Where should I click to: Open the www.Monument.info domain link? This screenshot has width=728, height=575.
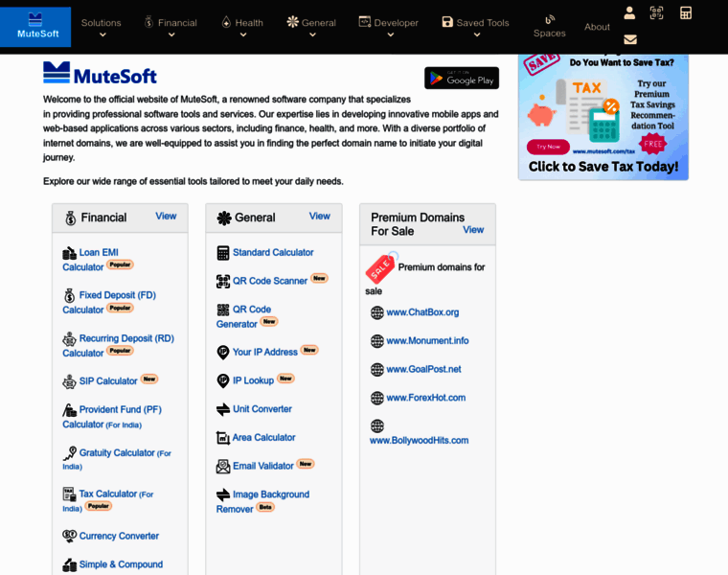(427, 341)
